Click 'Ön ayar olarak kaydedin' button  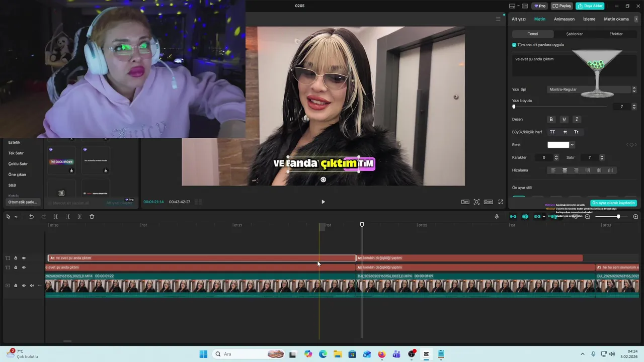click(613, 203)
